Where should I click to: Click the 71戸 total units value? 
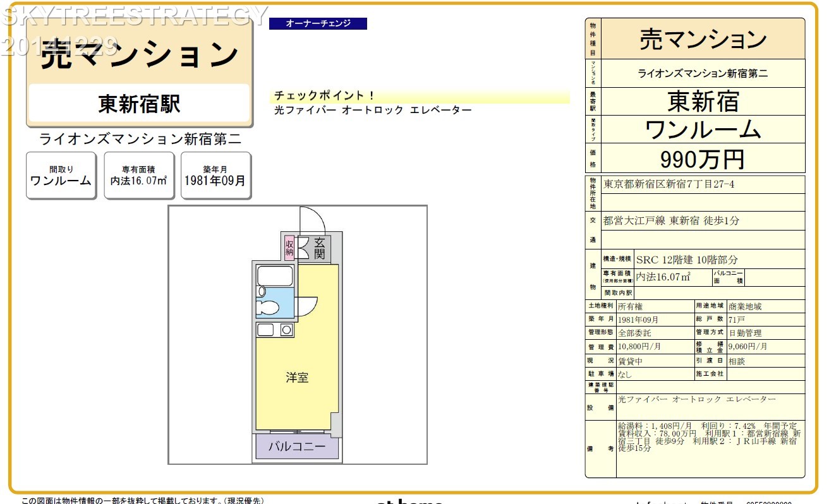(737, 320)
